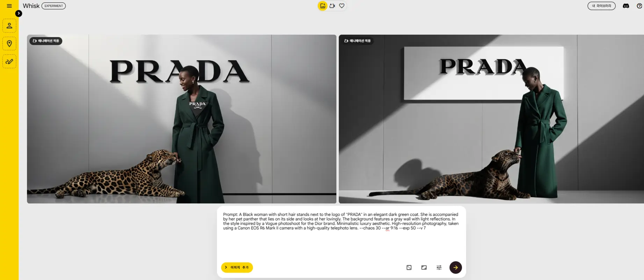Open 내 라이브러리 library button

click(x=601, y=6)
